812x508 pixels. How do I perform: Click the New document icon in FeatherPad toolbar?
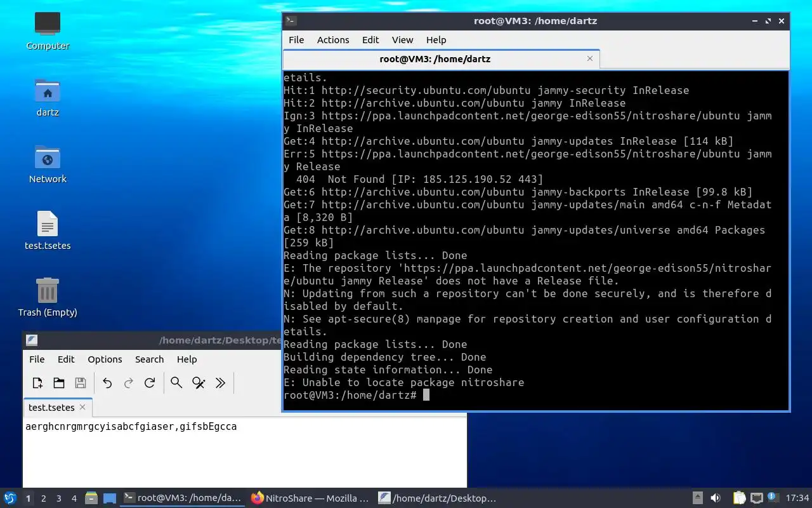coord(37,383)
